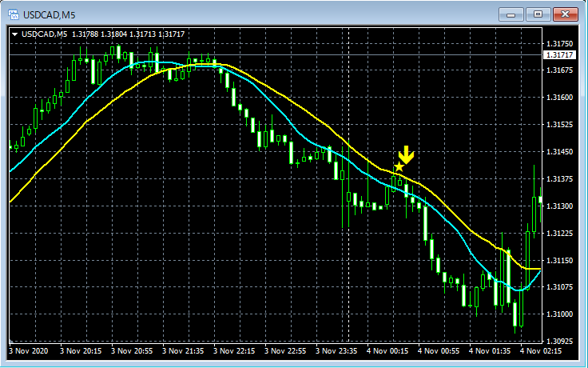Click the 4 Nov 00:15 time label
588x368 pixels.
(387, 350)
